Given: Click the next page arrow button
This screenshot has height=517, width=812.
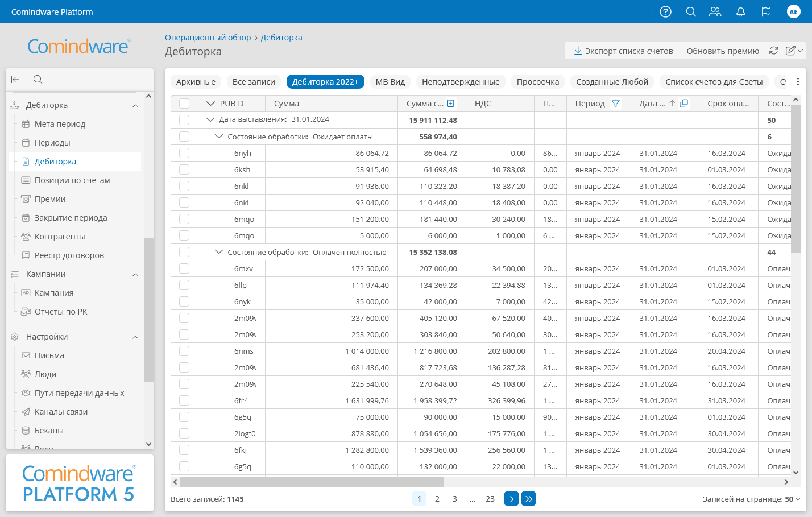Looking at the screenshot, I should point(511,499).
